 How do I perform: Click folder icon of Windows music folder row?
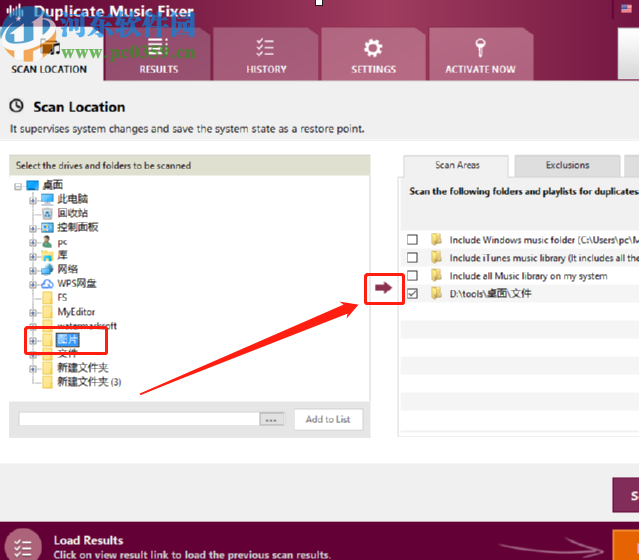[x=436, y=239]
